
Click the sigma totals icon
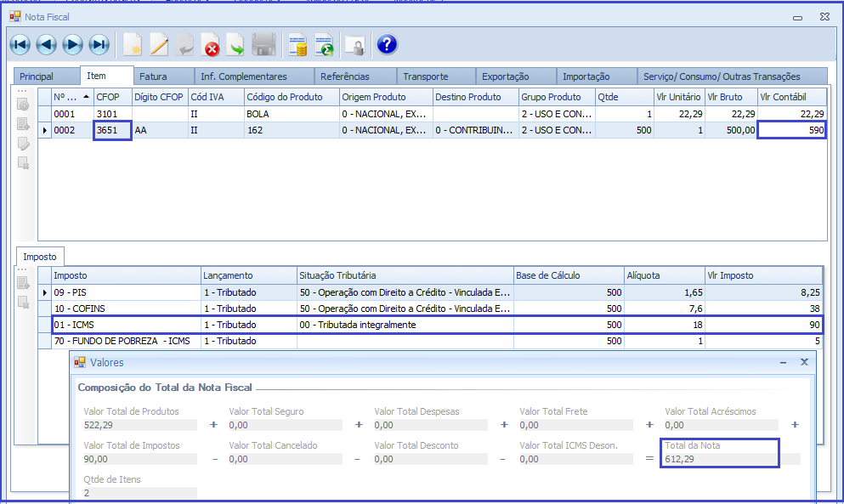pos(324,45)
